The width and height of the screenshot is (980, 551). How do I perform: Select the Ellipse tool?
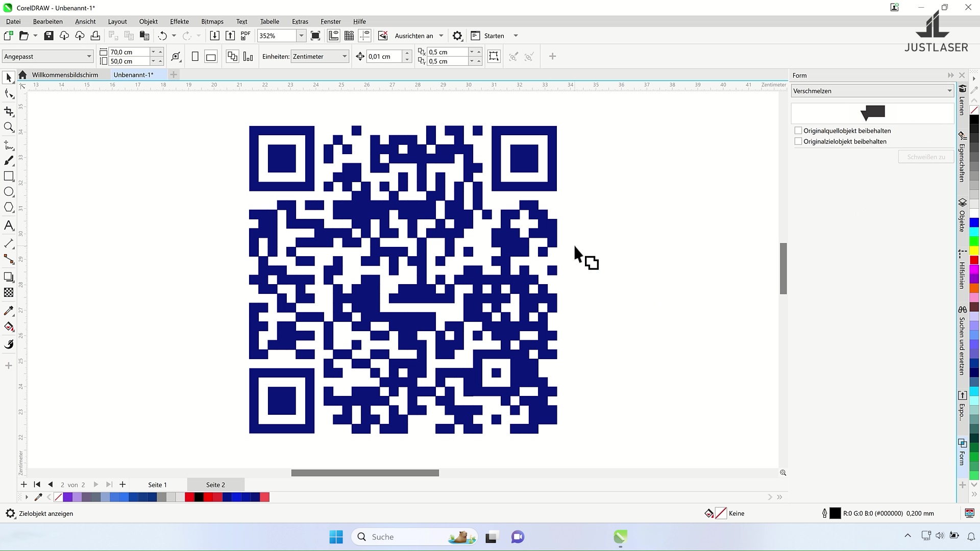click(x=8, y=192)
